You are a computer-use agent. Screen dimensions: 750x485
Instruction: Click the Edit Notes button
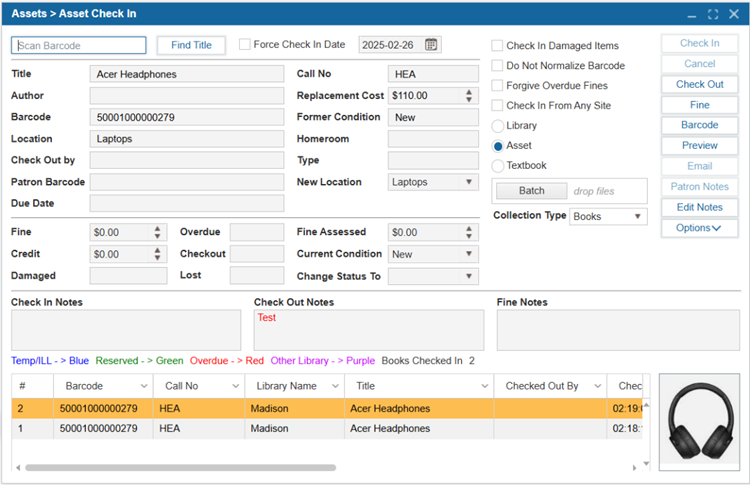(x=699, y=207)
